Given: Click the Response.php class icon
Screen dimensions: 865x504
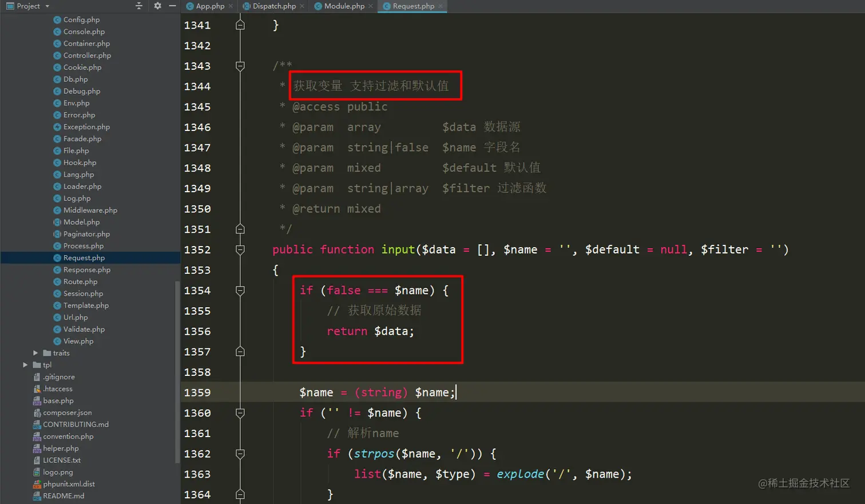Looking at the screenshot, I should pyautogui.click(x=57, y=270).
